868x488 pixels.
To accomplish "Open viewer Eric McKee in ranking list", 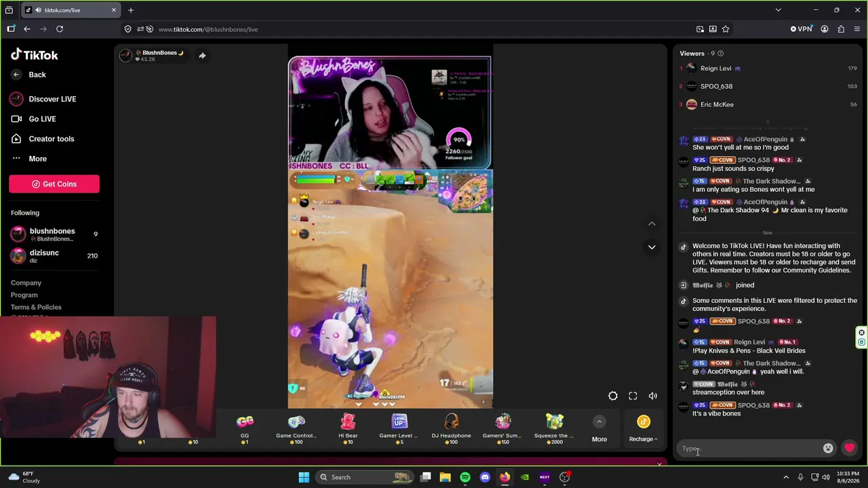I will tap(768, 104).
